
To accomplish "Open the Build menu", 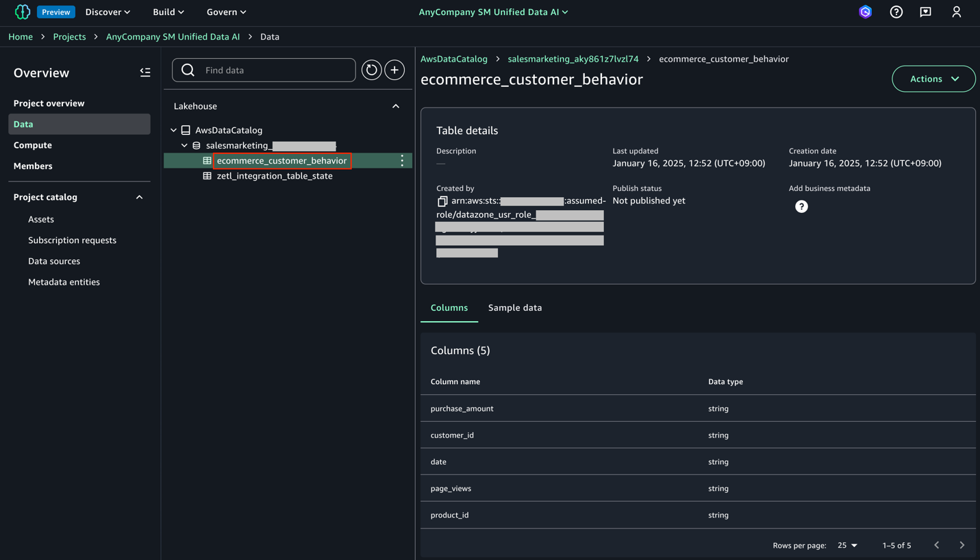I will [x=168, y=12].
